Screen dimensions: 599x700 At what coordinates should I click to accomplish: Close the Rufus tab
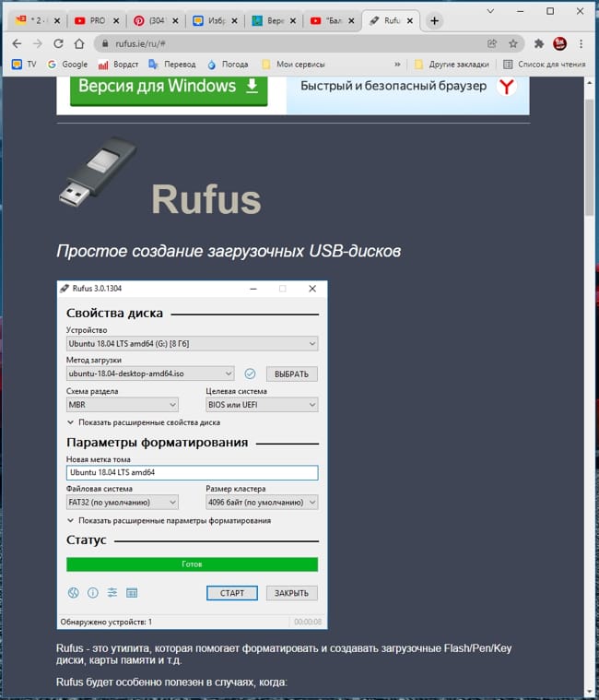click(410, 20)
